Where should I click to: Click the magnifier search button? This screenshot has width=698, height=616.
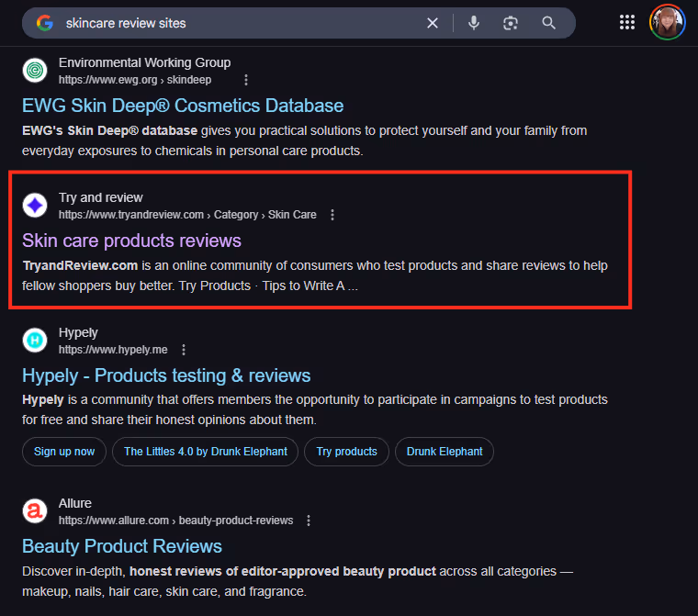[x=548, y=23]
